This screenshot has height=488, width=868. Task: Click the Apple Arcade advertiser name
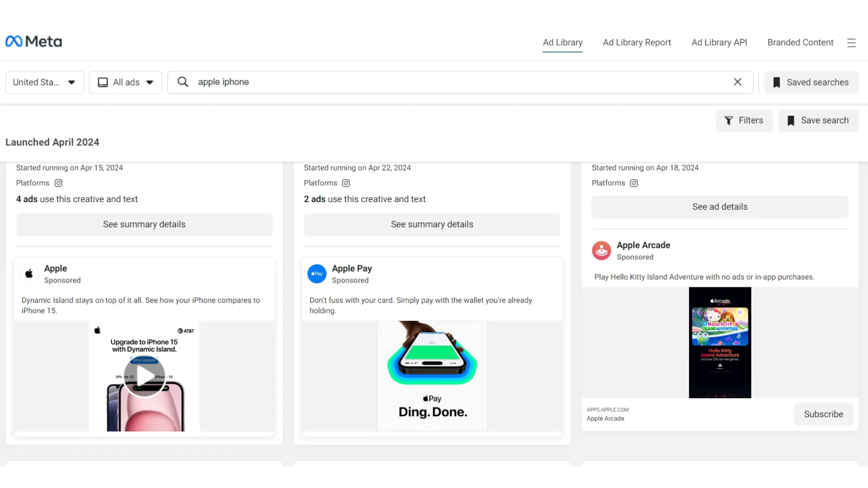point(643,245)
